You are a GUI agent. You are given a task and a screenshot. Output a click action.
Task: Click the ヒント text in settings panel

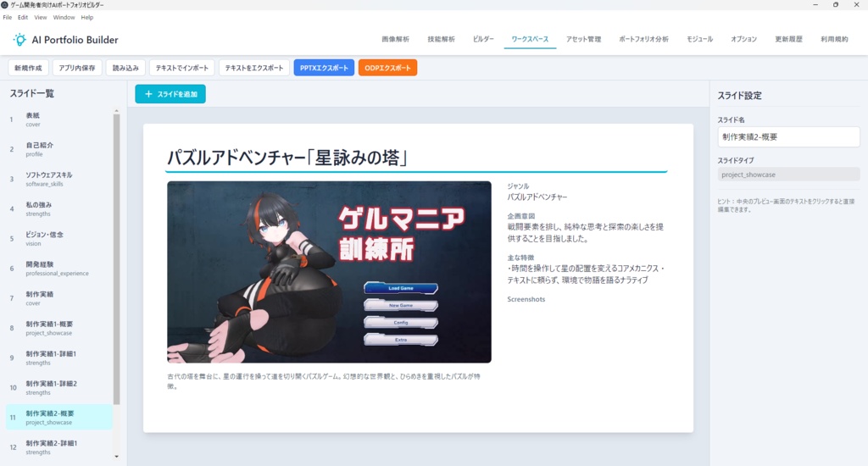tap(786, 205)
